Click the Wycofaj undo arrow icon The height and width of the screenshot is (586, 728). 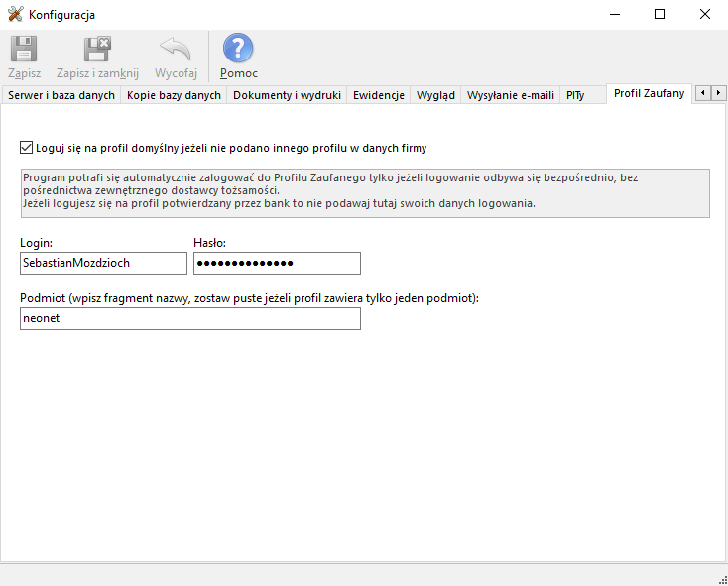(x=176, y=50)
